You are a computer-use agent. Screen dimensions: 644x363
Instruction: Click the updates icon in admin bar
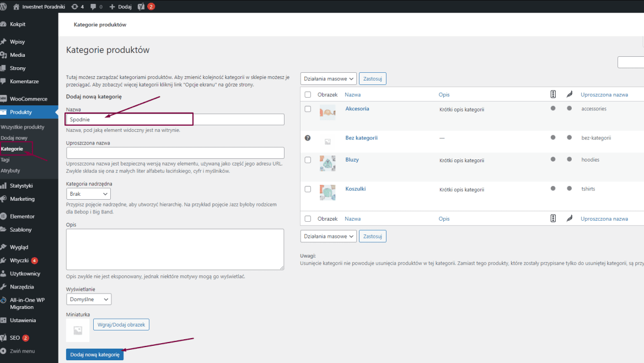(74, 7)
